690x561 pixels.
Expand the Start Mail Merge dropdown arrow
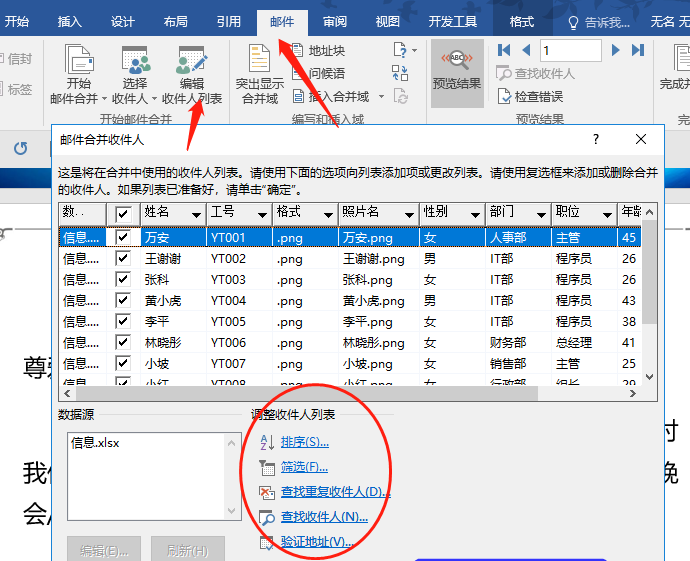coord(104,99)
